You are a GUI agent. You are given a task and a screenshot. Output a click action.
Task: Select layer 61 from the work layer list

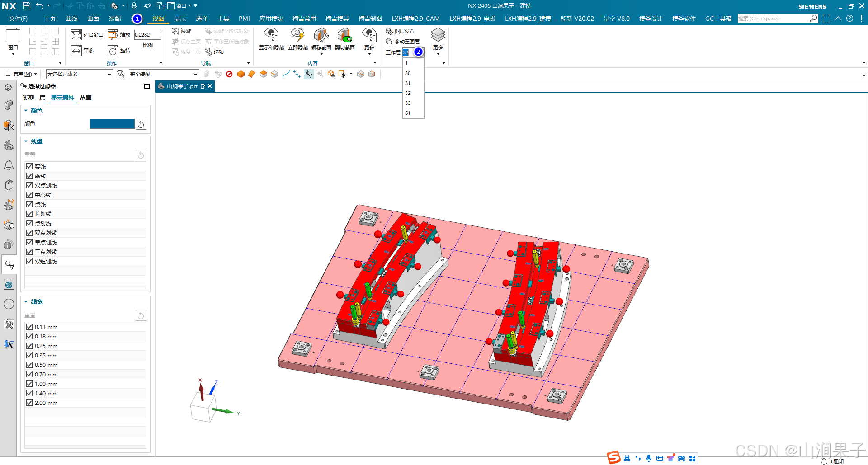pos(413,113)
